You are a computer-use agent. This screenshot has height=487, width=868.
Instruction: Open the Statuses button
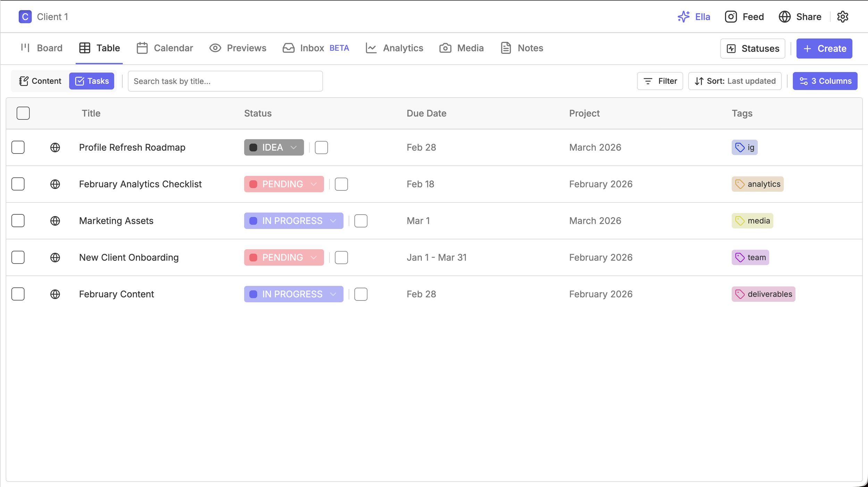[x=752, y=48]
